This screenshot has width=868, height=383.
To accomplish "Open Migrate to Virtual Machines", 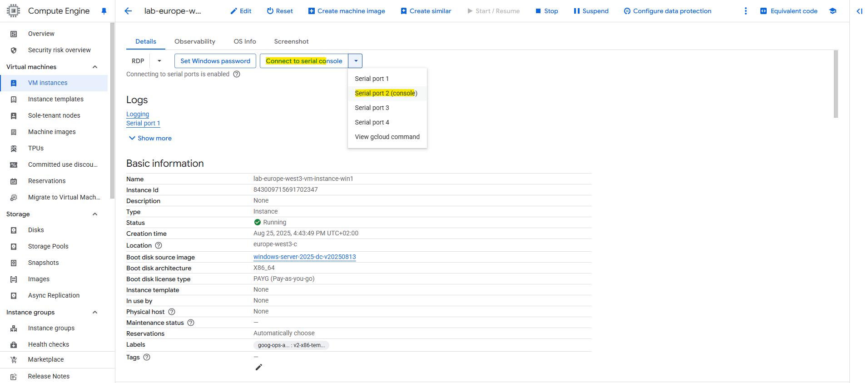I will click(54, 197).
